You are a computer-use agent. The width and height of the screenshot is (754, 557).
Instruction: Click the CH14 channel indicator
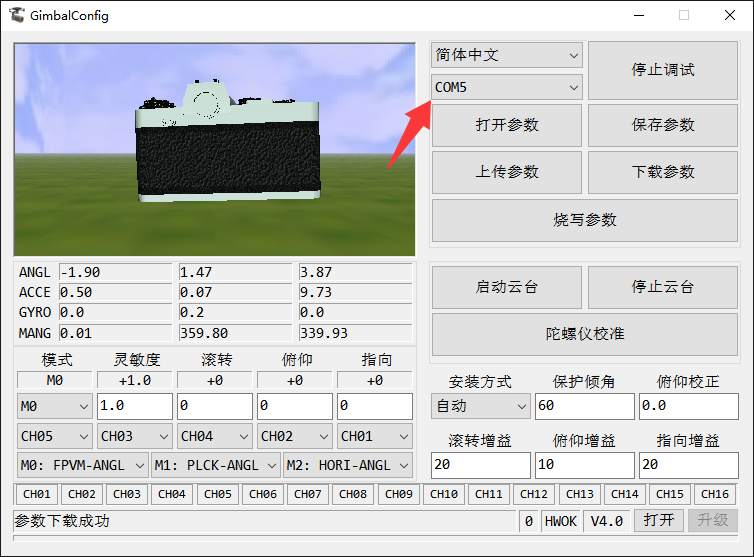coord(625,494)
